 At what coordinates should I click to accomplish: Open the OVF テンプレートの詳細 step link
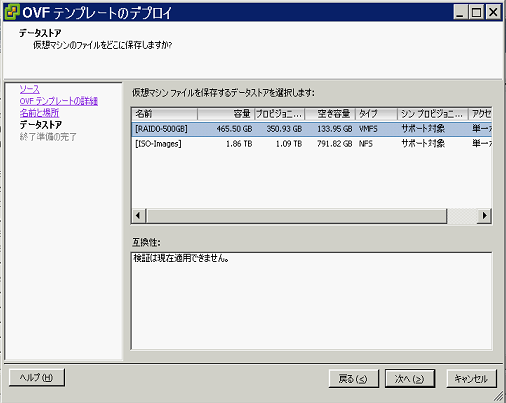click(59, 101)
